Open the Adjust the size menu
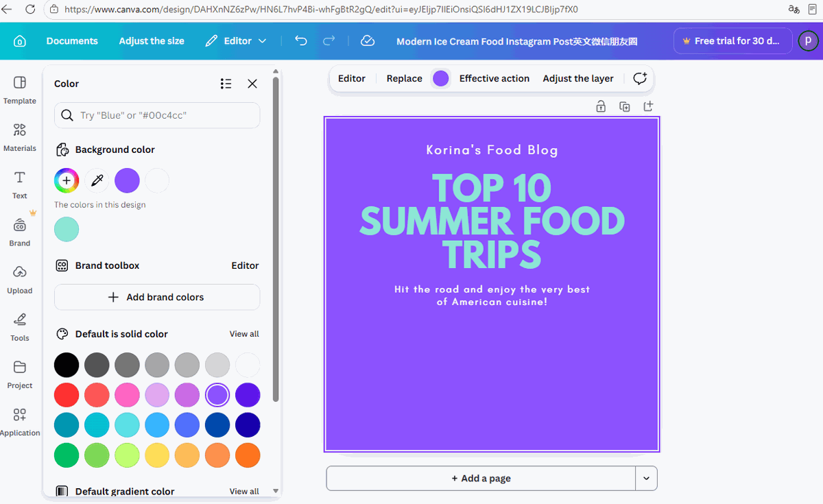Screen dimensions: 823x504 152,41
